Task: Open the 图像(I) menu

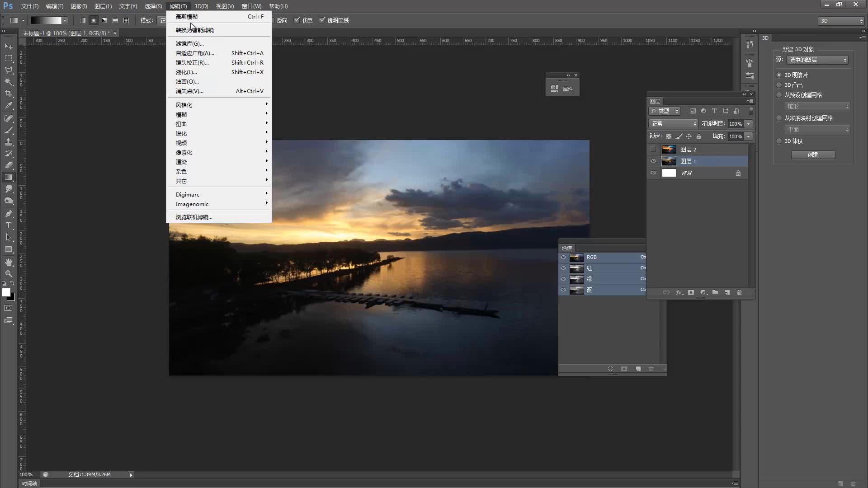Action: pyautogui.click(x=79, y=6)
